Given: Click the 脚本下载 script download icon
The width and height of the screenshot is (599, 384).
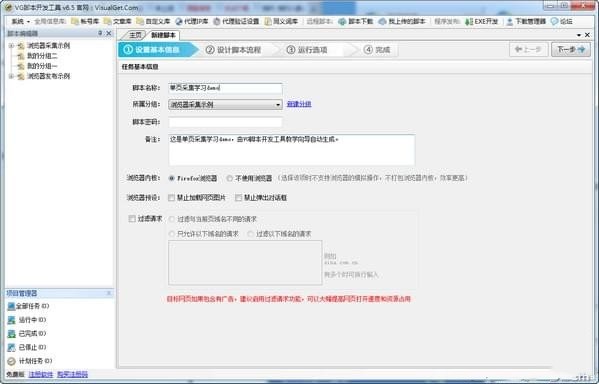Looking at the screenshot, I should (342, 22).
